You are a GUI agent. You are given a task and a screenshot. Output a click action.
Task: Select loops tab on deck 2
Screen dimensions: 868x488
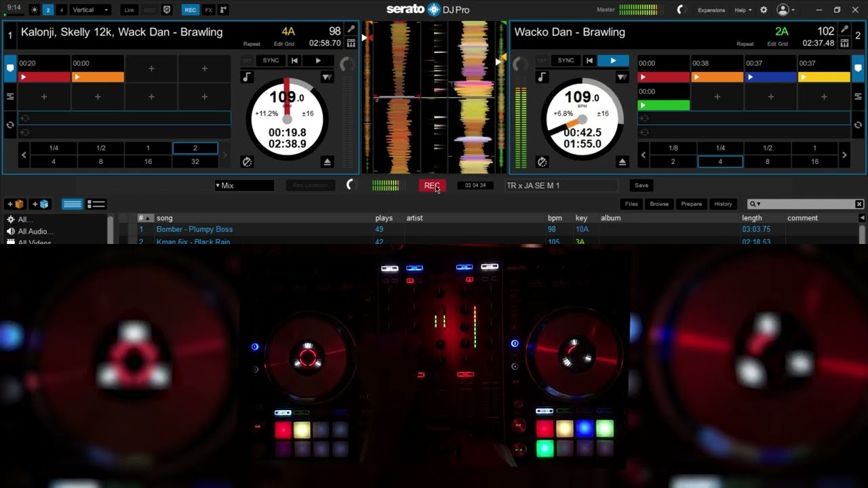tap(858, 125)
